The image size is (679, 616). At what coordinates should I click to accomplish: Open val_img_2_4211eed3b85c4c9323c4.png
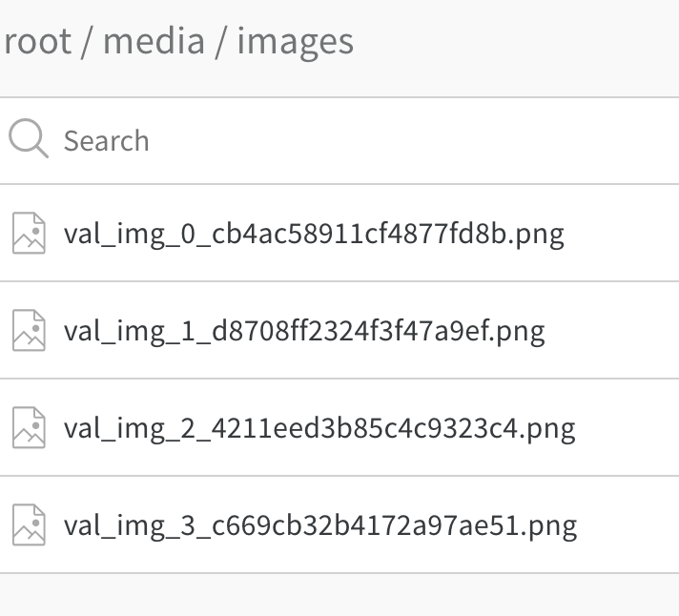[x=319, y=429]
